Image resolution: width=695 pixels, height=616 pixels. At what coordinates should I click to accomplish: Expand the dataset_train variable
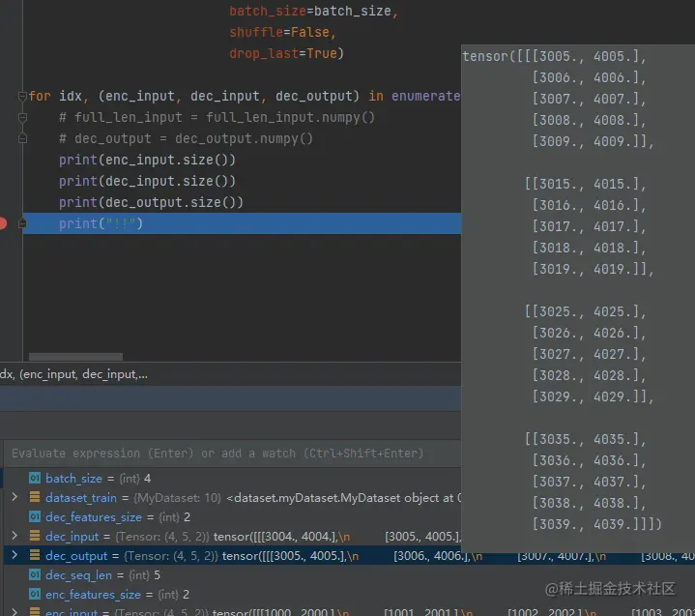[x=14, y=497]
